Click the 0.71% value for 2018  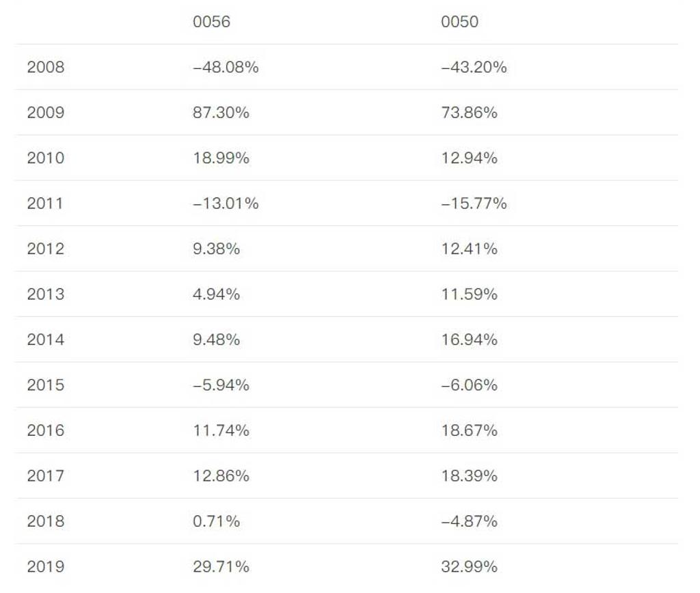click(x=216, y=521)
